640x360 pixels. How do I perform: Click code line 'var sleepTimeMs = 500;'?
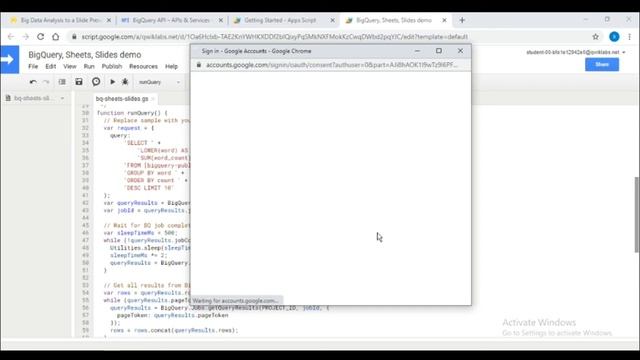tap(140, 233)
